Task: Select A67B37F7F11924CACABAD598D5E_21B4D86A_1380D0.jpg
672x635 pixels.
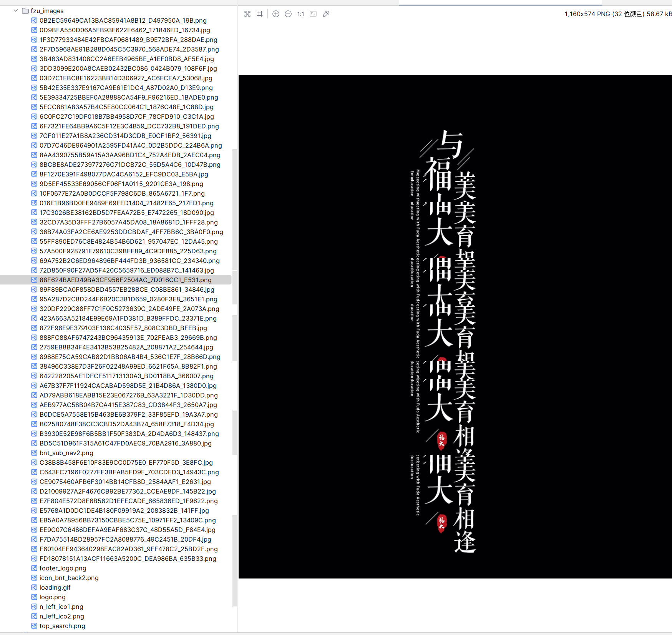Action: pyautogui.click(x=128, y=386)
